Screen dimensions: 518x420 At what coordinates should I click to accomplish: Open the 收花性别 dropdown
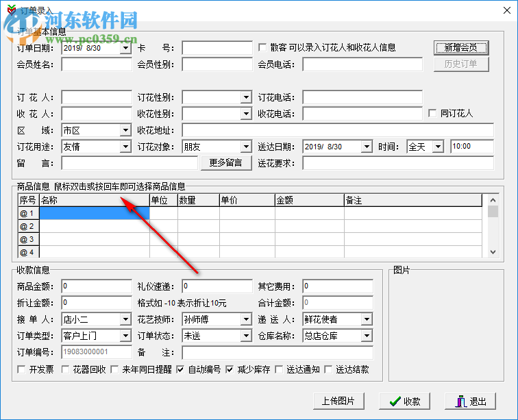(246, 114)
